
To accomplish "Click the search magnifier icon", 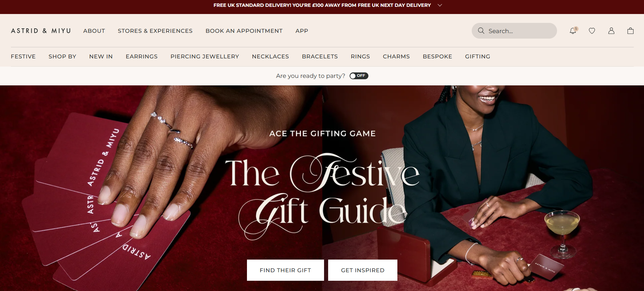I will [481, 31].
